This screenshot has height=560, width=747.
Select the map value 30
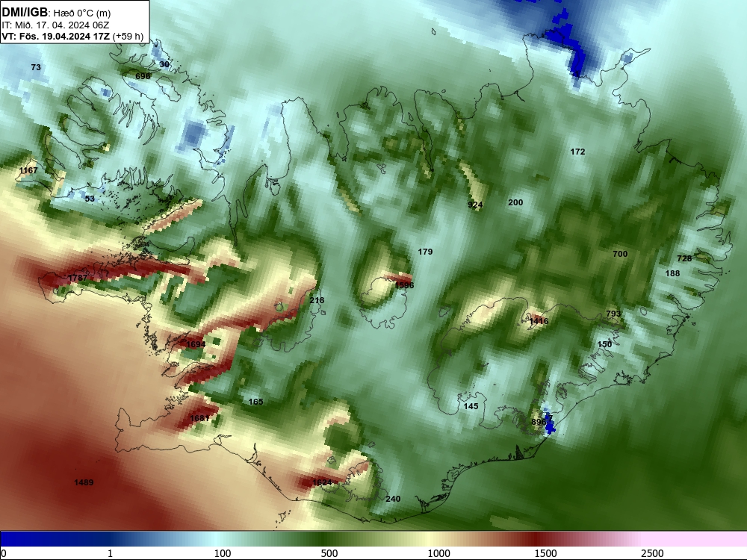[164, 64]
